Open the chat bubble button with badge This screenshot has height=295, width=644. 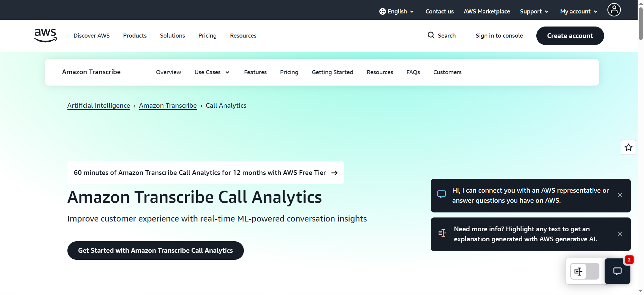pyautogui.click(x=618, y=271)
